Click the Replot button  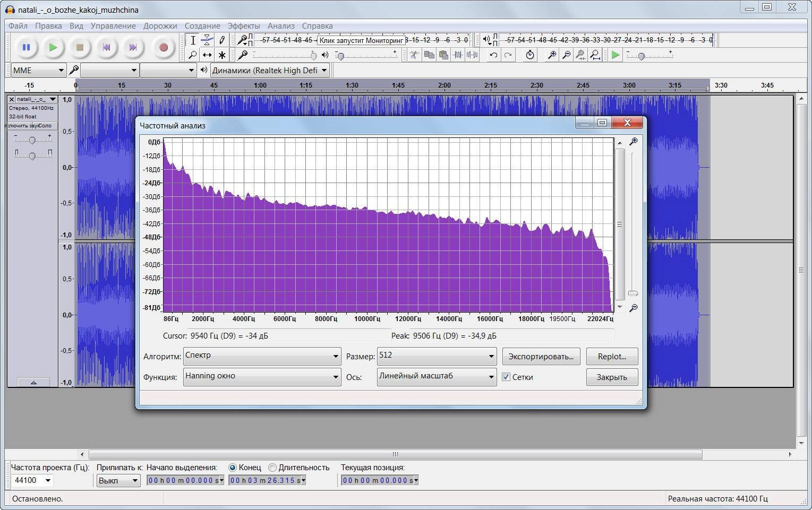pyautogui.click(x=612, y=356)
